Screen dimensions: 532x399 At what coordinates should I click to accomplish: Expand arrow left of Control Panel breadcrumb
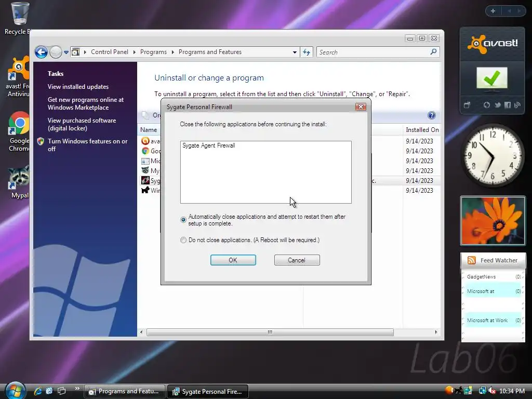[85, 52]
